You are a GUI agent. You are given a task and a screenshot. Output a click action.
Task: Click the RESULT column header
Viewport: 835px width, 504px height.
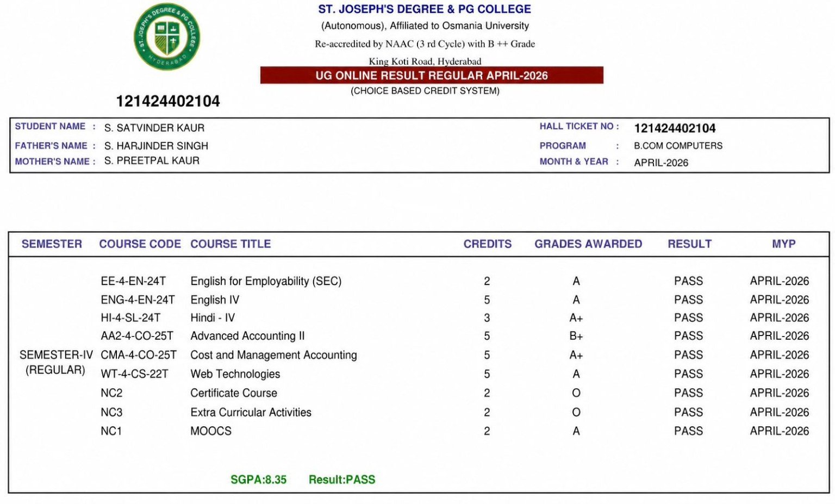(689, 244)
